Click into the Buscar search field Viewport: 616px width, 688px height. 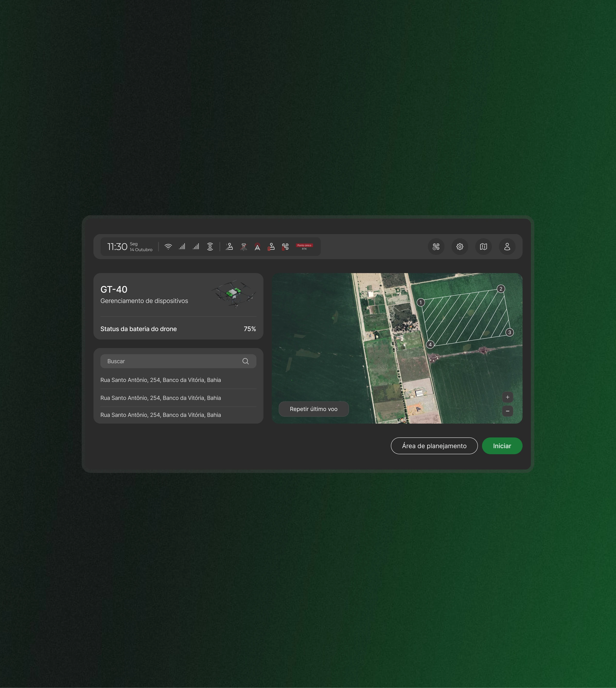pos(178,361)
